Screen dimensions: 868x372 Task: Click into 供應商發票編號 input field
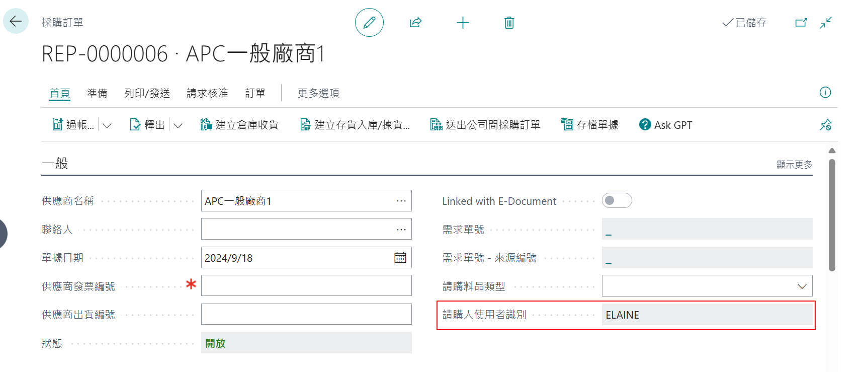point(306,285)
